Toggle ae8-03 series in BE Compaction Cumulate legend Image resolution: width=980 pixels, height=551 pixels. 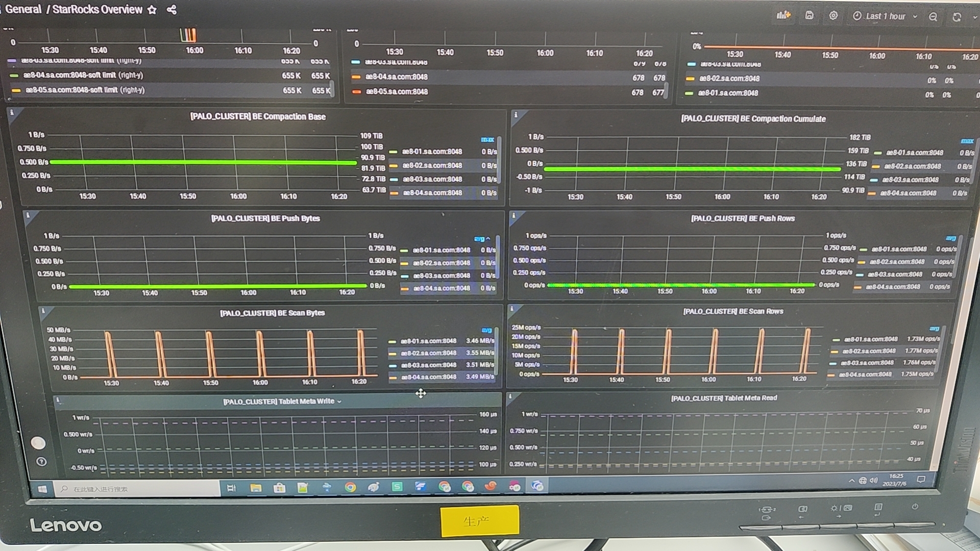click(910, 180)
